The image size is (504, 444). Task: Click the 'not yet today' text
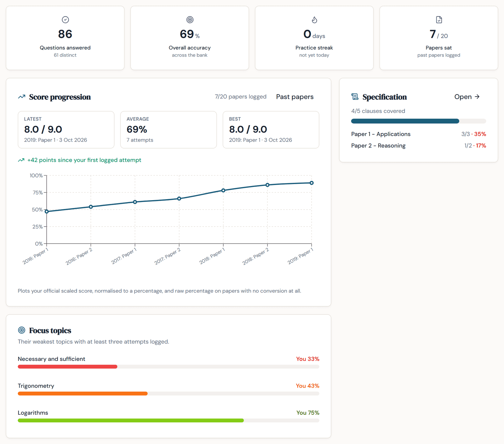click(314, 55)
